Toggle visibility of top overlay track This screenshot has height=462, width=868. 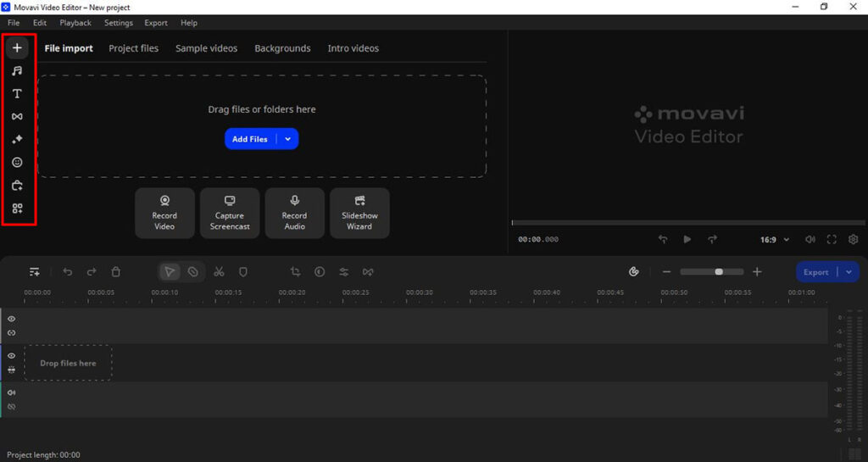(11, 319)
